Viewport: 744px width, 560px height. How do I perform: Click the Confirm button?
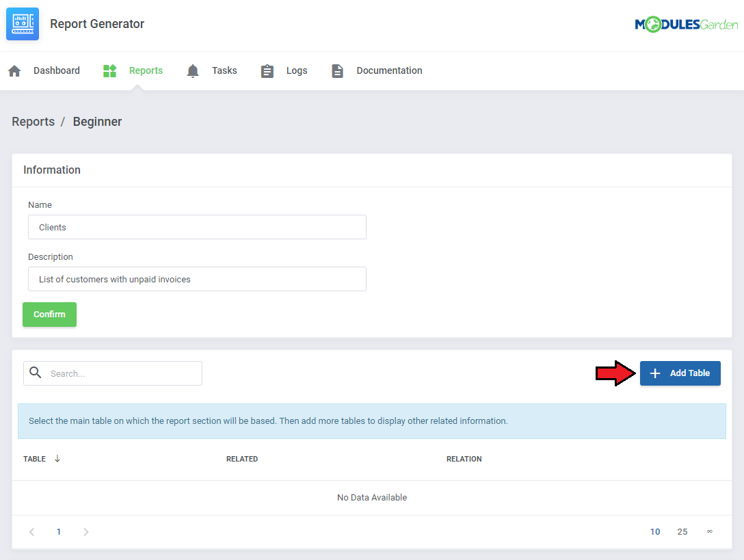click(49, 314)
